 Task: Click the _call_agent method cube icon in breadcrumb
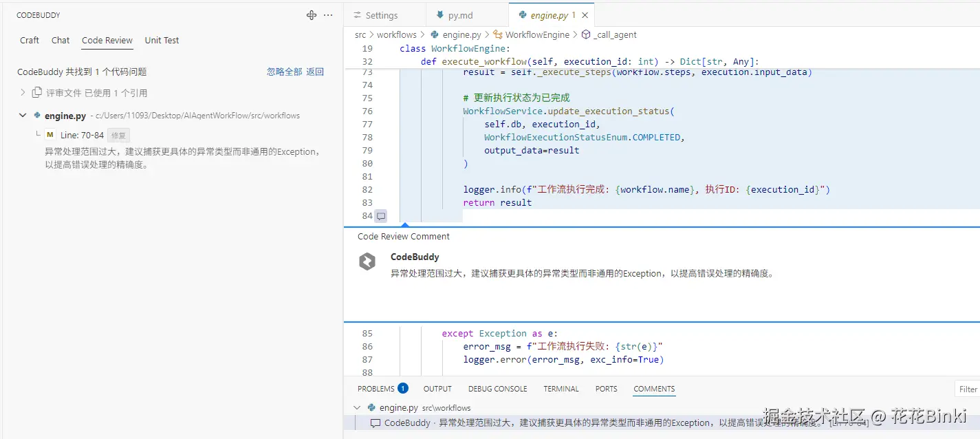click(x=586, y=34)
